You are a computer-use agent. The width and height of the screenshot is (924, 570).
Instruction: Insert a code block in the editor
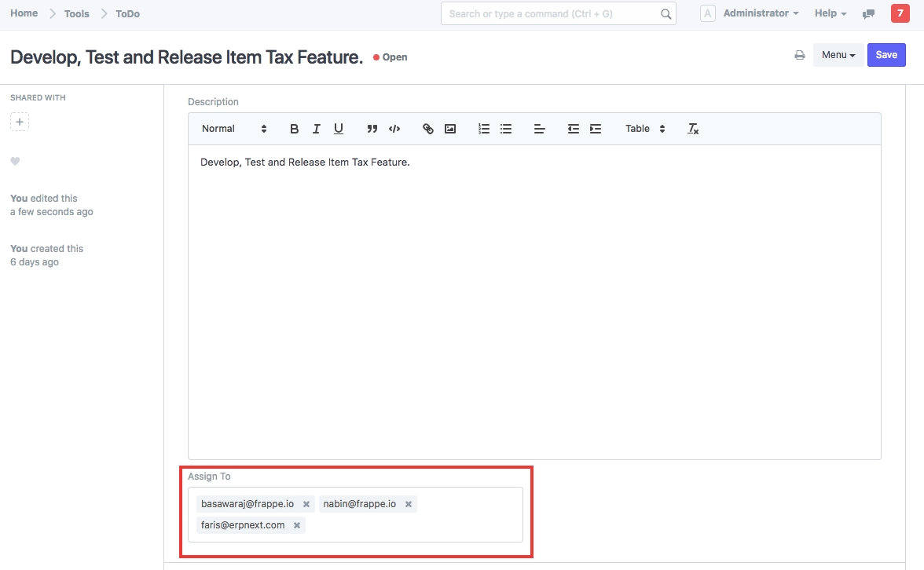point(394,129)
